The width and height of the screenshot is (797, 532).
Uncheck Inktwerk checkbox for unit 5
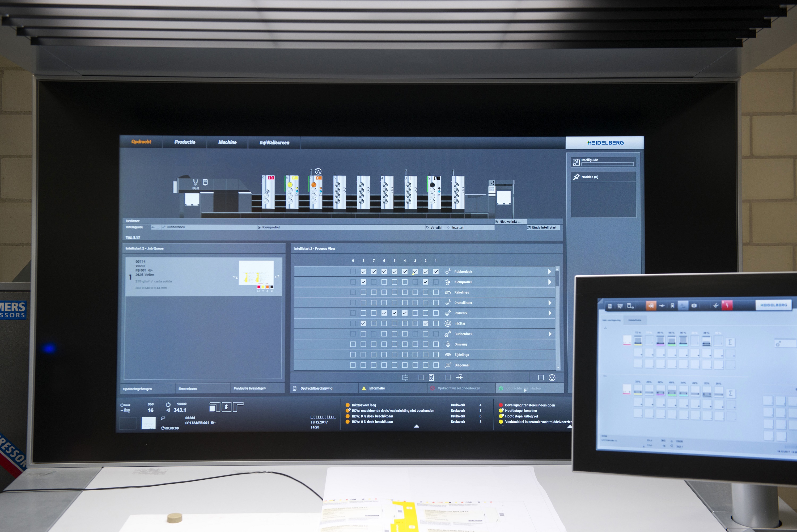point(395,313)
